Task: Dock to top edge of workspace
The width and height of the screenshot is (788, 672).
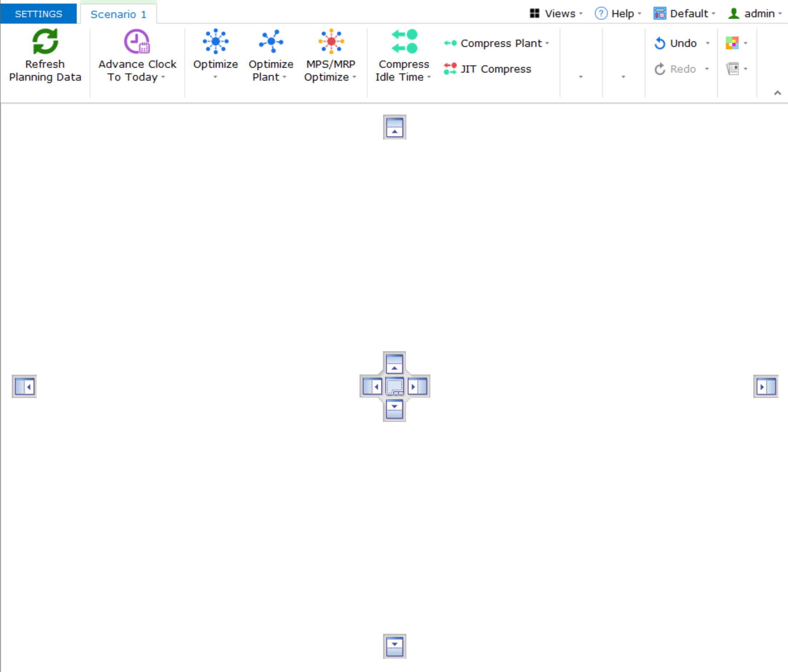Action: (x=395, y=127)
